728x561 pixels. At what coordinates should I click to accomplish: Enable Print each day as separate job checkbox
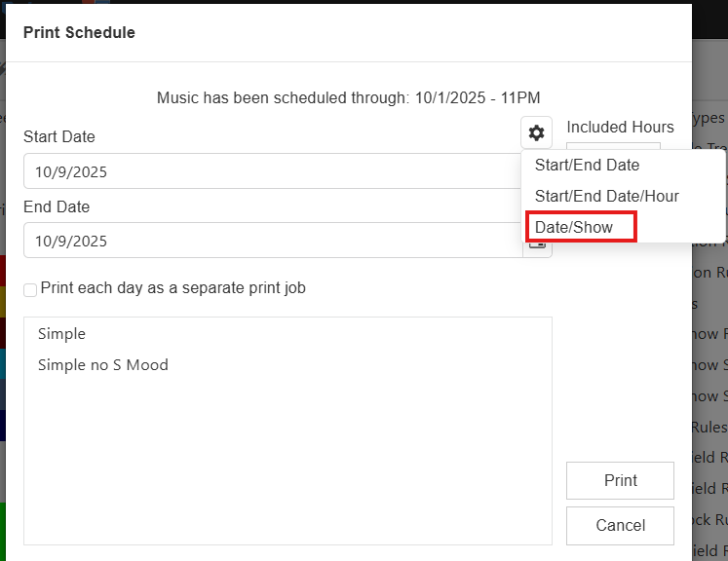(x=30, y=289)
